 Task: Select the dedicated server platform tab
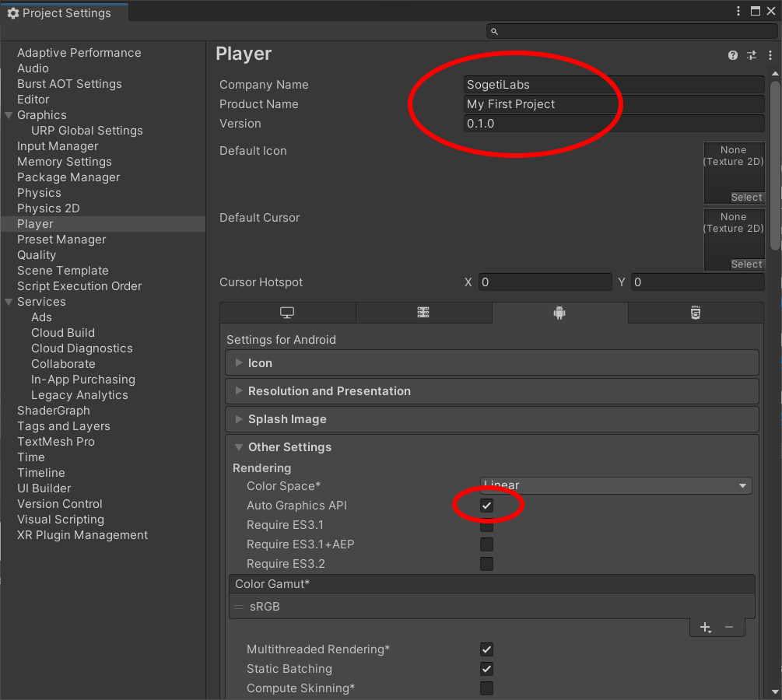point(423,313)
